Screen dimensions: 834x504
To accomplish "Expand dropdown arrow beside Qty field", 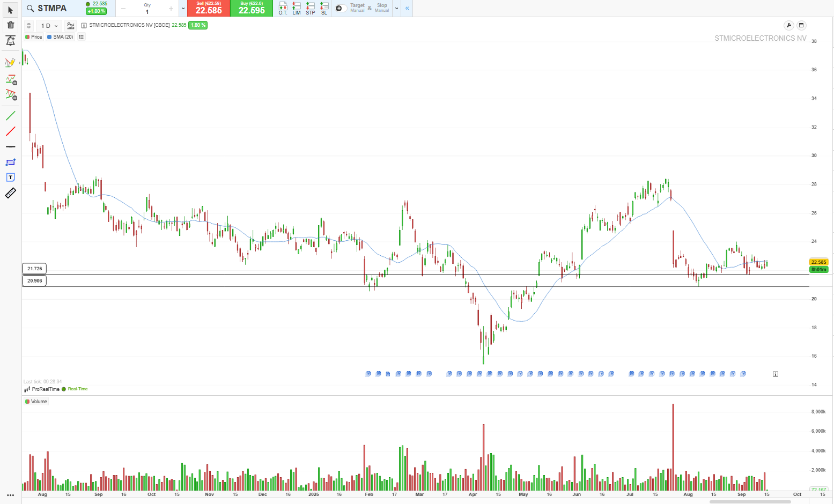I will click(x=183, y=8).
